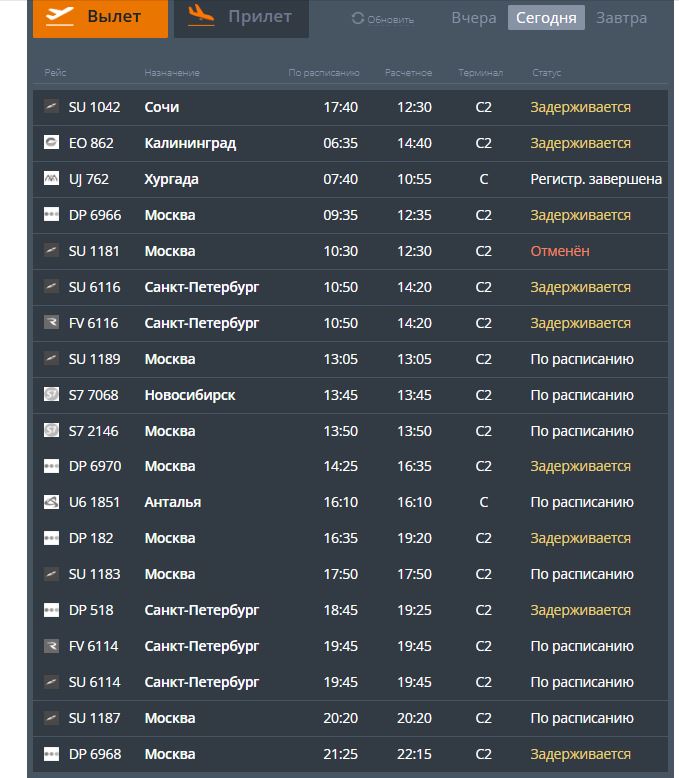Click estimated time 14:40 for EO 862
This screenshot has height=778, width=679.
pos(414,143)
